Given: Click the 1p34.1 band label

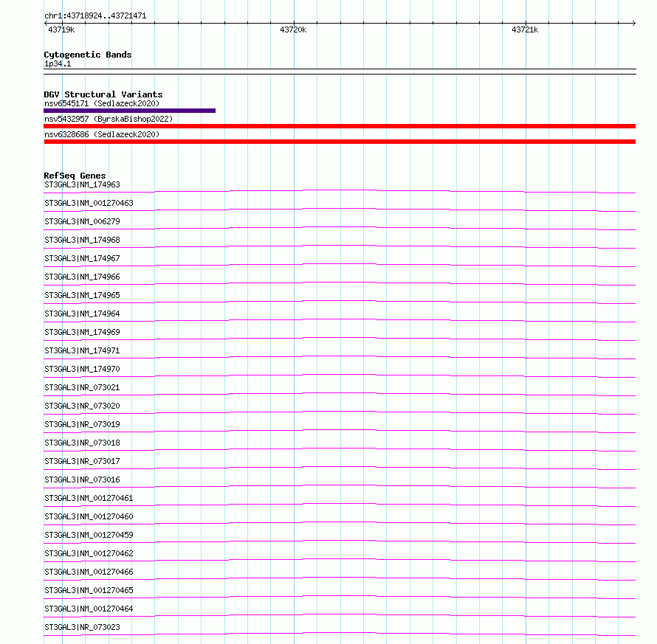Looking at the screenshot, I should pyautogui.click(x=58, y=63).
